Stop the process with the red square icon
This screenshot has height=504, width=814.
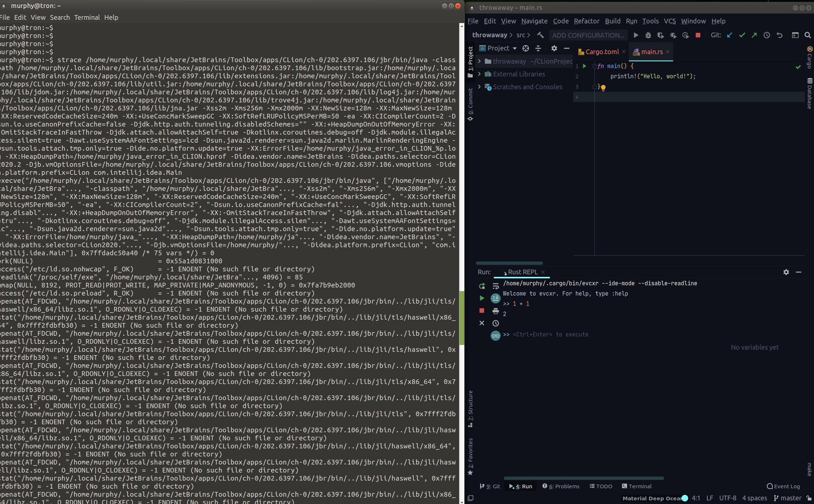point(698,35)
